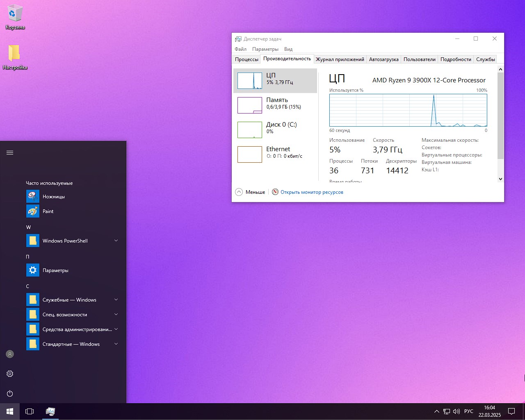Click Открыть монитор ресурсов link
Screen dimensions: 525x420
312,192
